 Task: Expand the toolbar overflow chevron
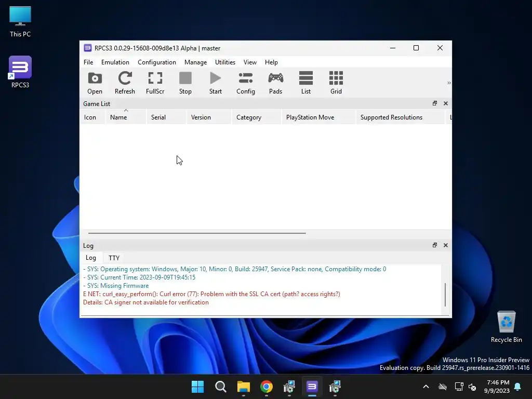pyautogui.click(x=448, y=83)
